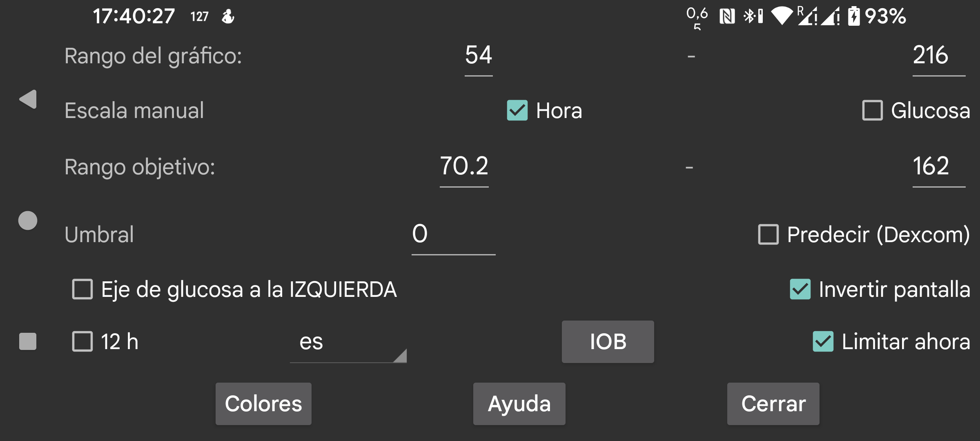Disable the Invertir pantalla checkbox
This screenshot has height=441, width=980.
click(801, 289)
